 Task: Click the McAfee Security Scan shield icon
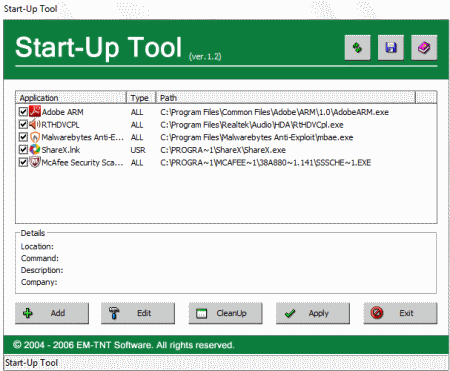(x=35, y=162)
